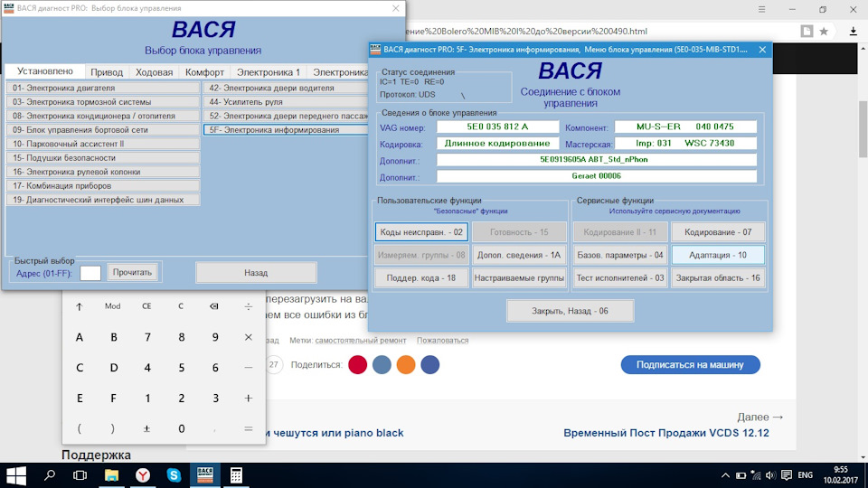Open Допол. сведения - 1A
This screenshot has height=488, width=868.
(519, 255)
